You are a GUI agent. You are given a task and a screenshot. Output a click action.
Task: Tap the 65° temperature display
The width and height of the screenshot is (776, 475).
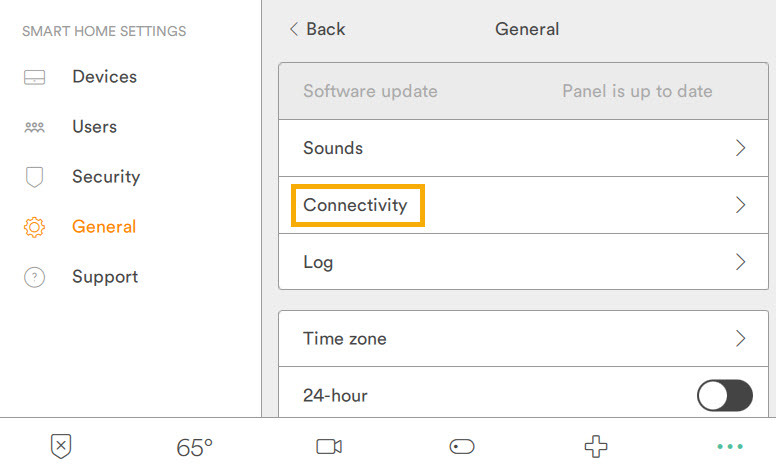click(x=195, y=448)
